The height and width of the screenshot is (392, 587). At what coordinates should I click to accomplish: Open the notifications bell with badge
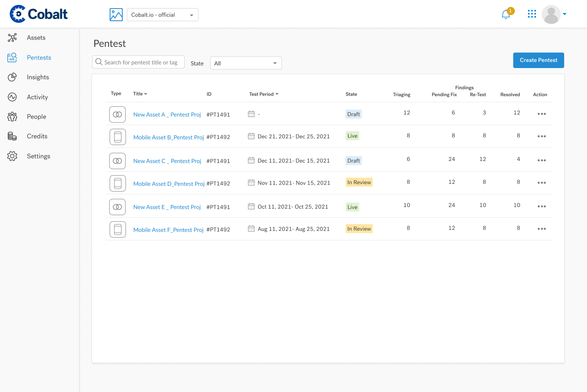[x=505, y=14]
